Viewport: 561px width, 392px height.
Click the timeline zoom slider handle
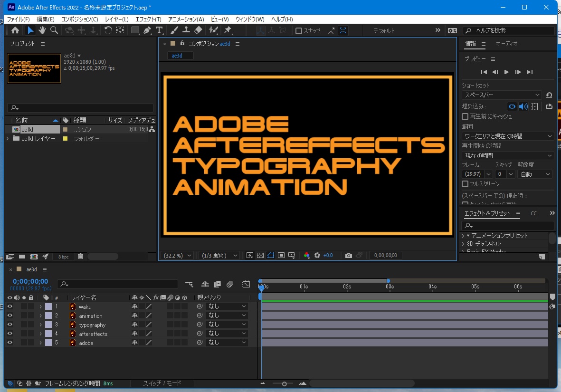284,384
